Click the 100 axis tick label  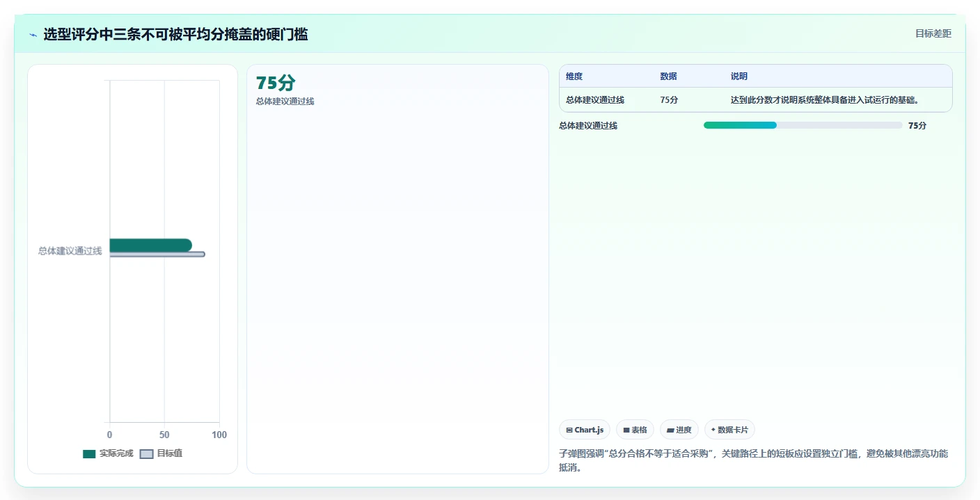(x=219, y=435)
